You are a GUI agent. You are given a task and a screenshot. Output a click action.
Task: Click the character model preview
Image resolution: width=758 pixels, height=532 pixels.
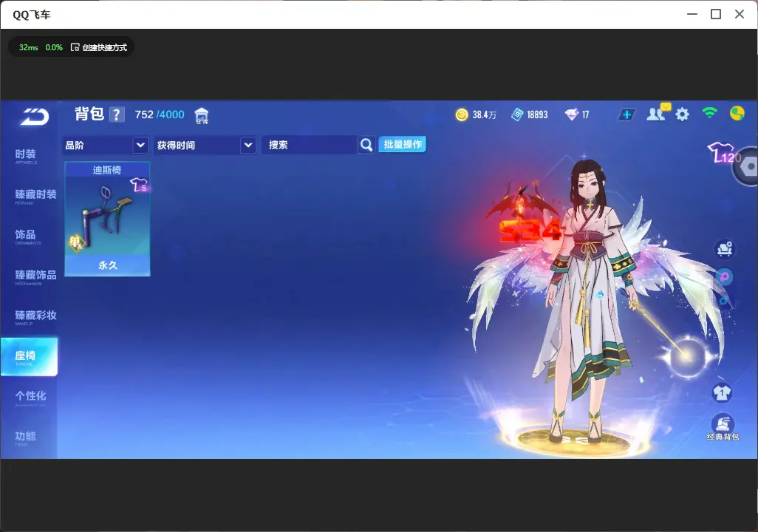click(587, 300)
